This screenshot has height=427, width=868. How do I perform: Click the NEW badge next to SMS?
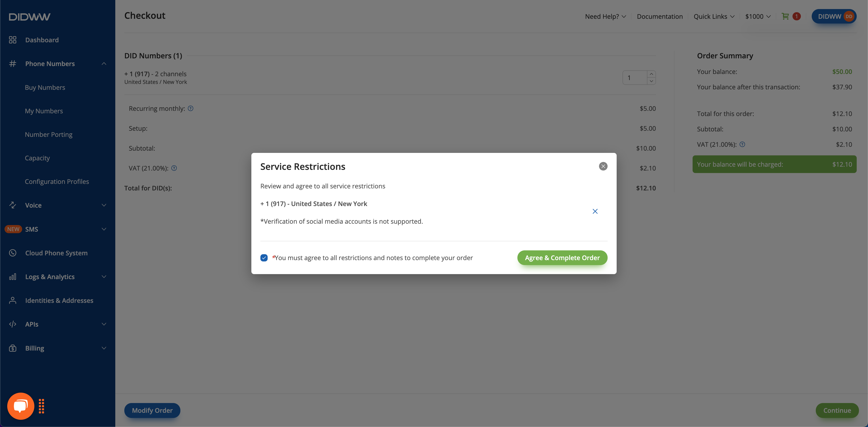(x=13, y=229)
